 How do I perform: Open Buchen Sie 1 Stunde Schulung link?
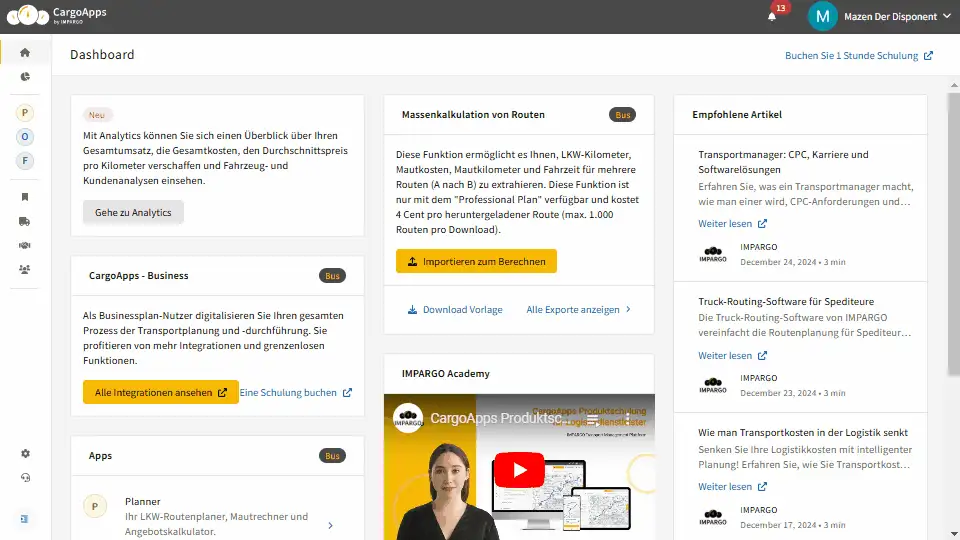(x=859, y=56)
